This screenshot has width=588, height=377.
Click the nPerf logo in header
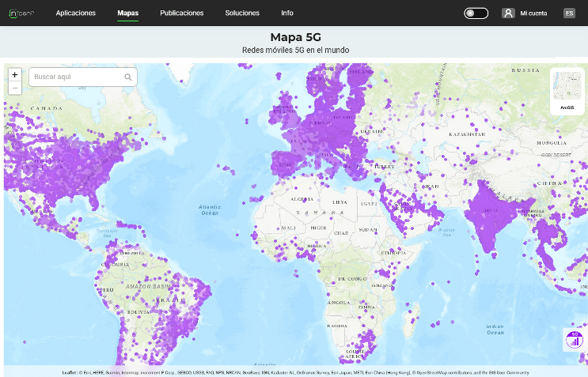pos(21,13)
